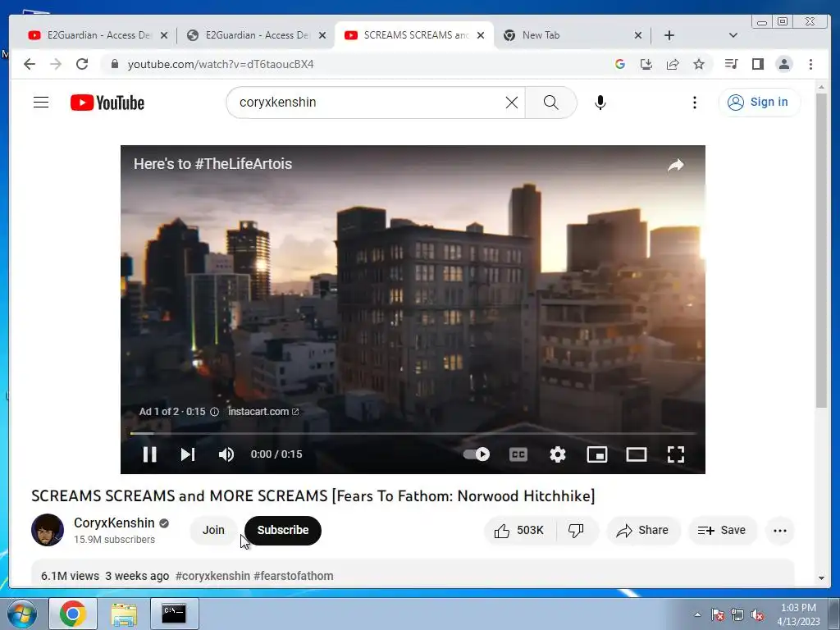This screenshot has width=840, height=630.
Task: Click the video progress bar
Action: pos(413,433)
